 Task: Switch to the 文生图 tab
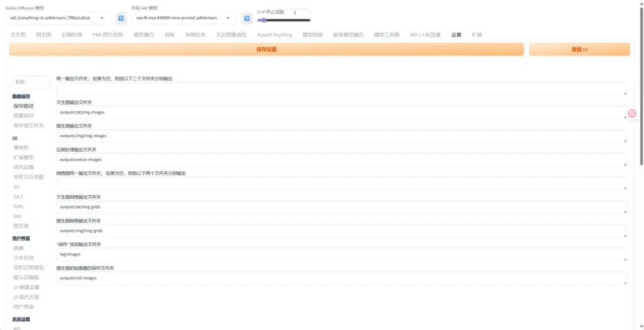[x=18, y=35]
